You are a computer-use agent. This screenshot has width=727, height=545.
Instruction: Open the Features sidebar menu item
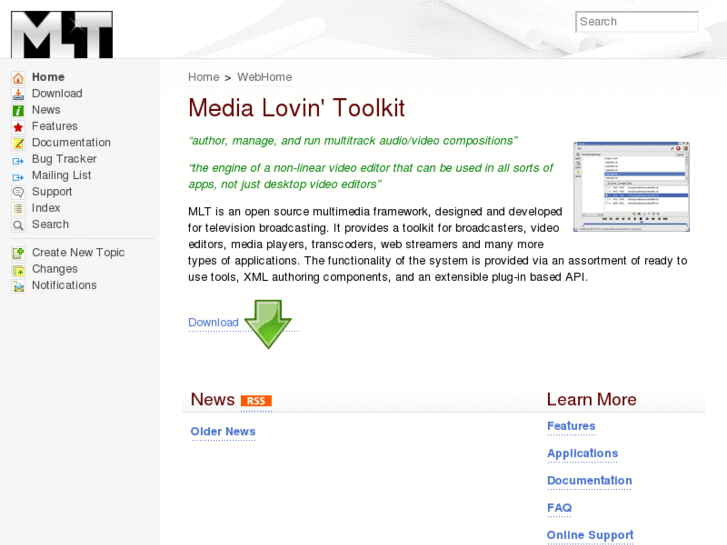tap(55, 126)
